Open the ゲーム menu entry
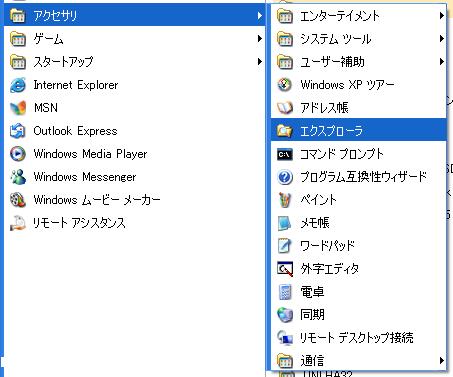Screen dimensions: 453x377 coord(134,39)
